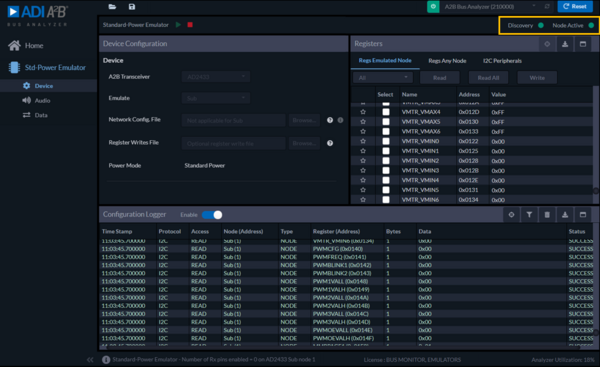Check the VMTR_VMIN3 register select box
Screen dimensions: 600x367
click(x=386, y=170)
